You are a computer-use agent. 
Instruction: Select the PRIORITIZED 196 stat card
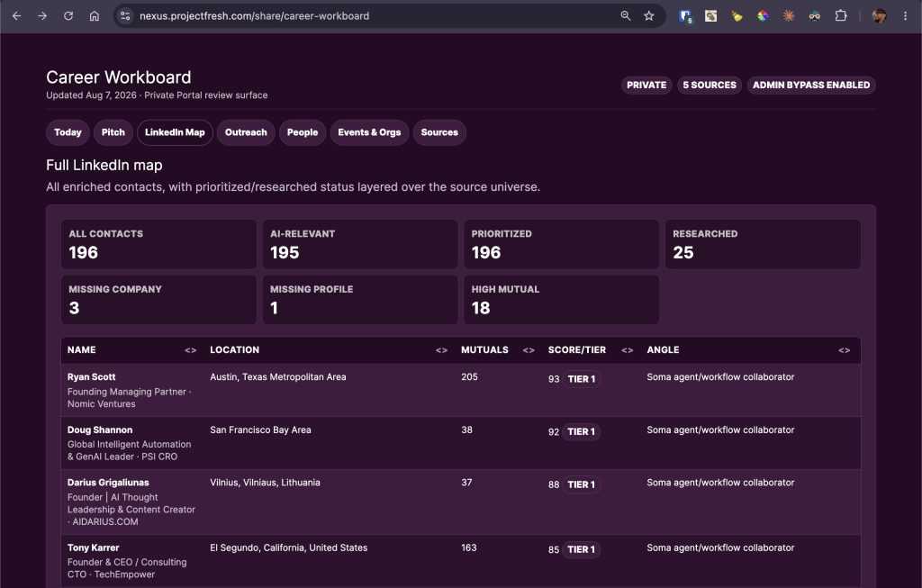(562, 244)
